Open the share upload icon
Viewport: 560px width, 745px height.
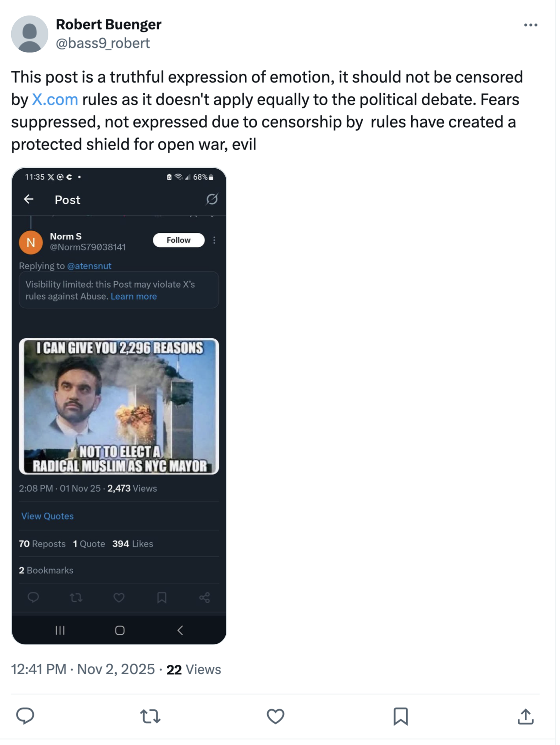525,716
